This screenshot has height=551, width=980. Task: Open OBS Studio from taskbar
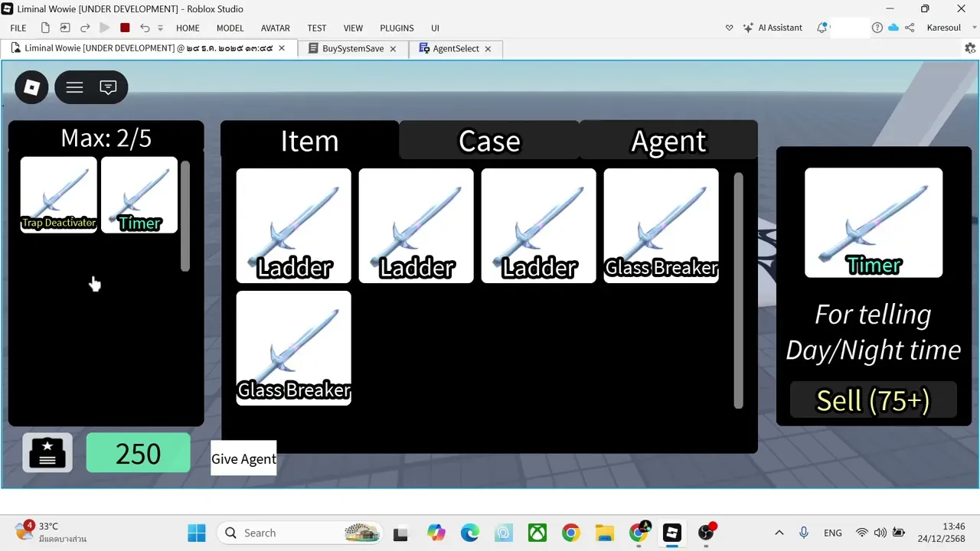tap(706, 533)
